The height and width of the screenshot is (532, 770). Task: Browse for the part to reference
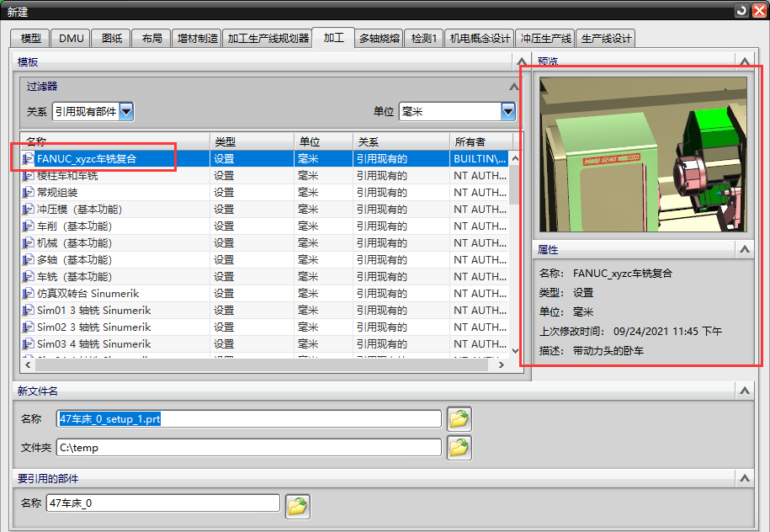pyautogui.click(x=298, y=507)
